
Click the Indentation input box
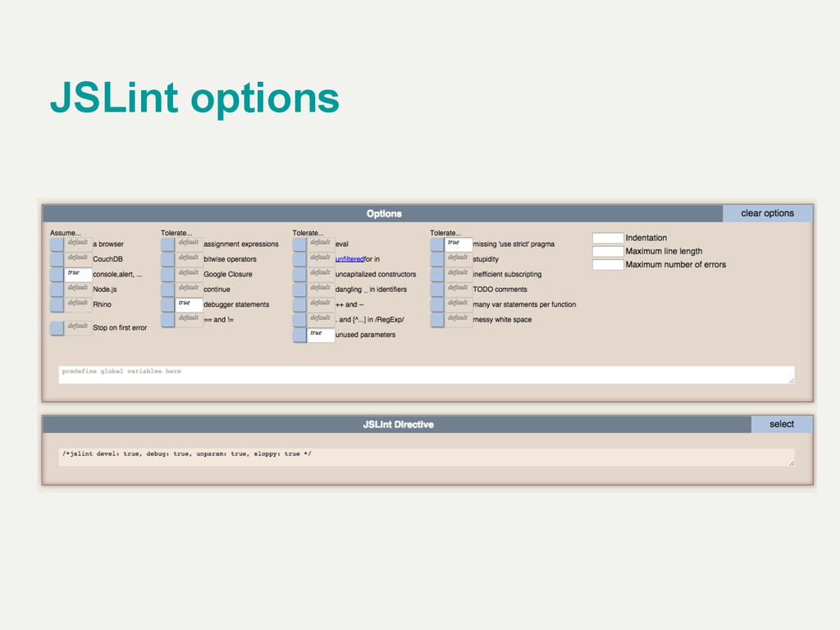[x=608, y=238]
